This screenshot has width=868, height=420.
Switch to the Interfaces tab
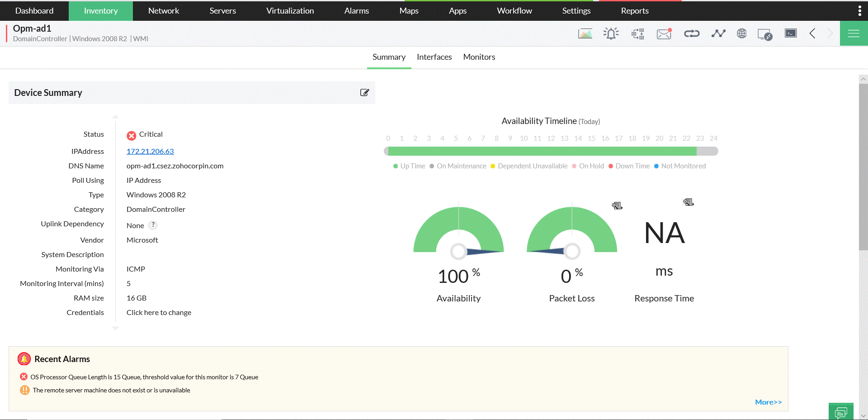point(434,57)
